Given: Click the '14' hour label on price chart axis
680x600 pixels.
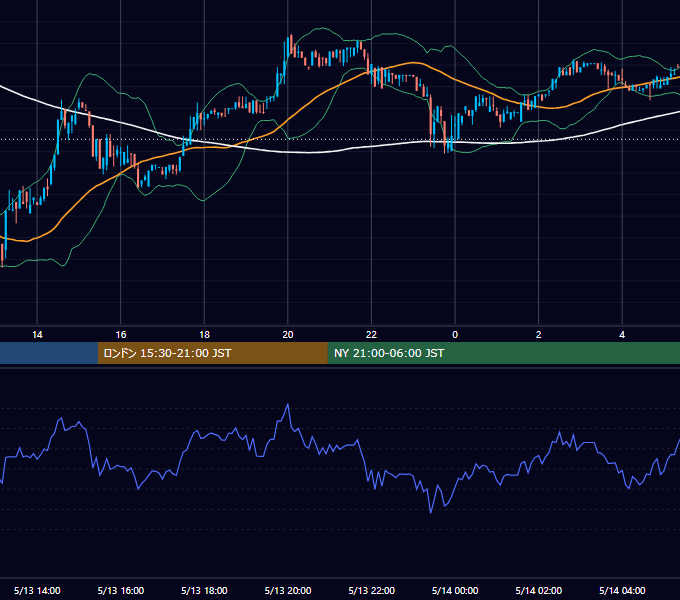Looking at the screenshot, I should (x=37, y=335).
